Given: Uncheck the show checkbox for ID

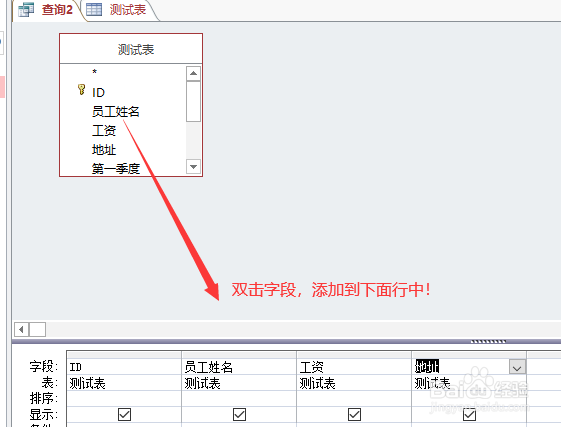Looking at the screenshot, I should (124, 414).
